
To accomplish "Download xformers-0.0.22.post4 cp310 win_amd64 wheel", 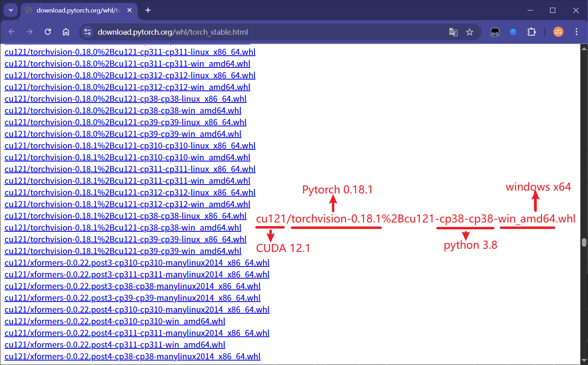I will [x=115, y=321].
